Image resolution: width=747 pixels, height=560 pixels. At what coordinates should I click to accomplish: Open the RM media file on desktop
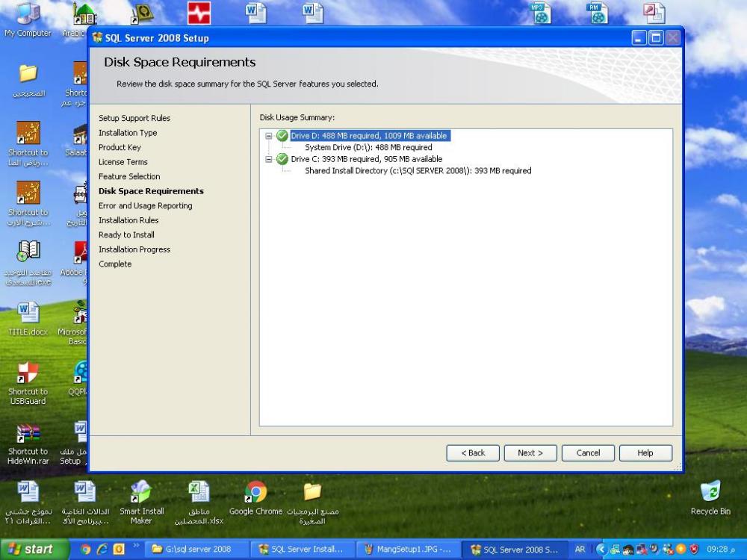[598, 13]
